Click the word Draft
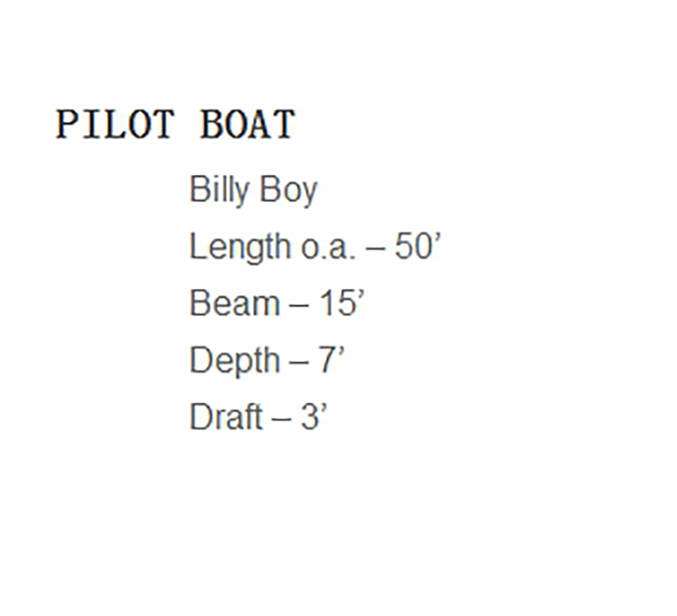This screenshot has height=616, width=677. [226, 417]
